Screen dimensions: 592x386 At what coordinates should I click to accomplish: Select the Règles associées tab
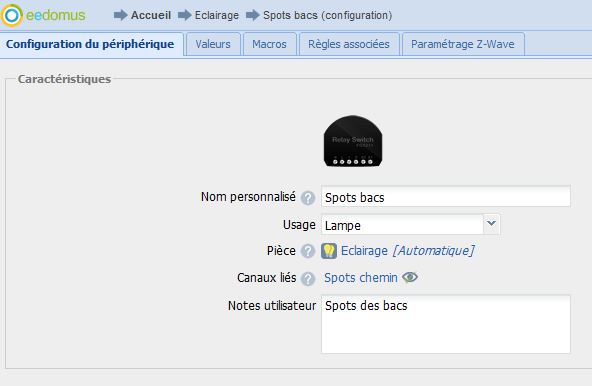349,44
